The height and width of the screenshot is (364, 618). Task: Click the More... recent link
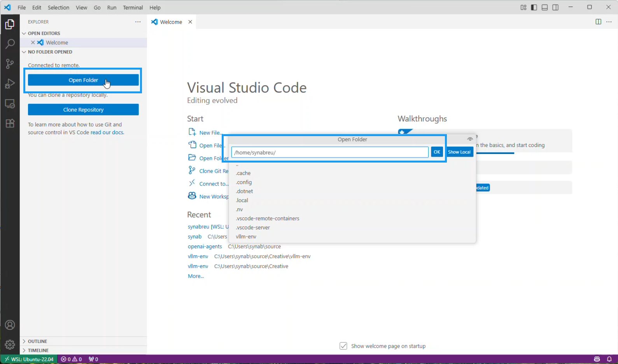[x=196, y=276]
